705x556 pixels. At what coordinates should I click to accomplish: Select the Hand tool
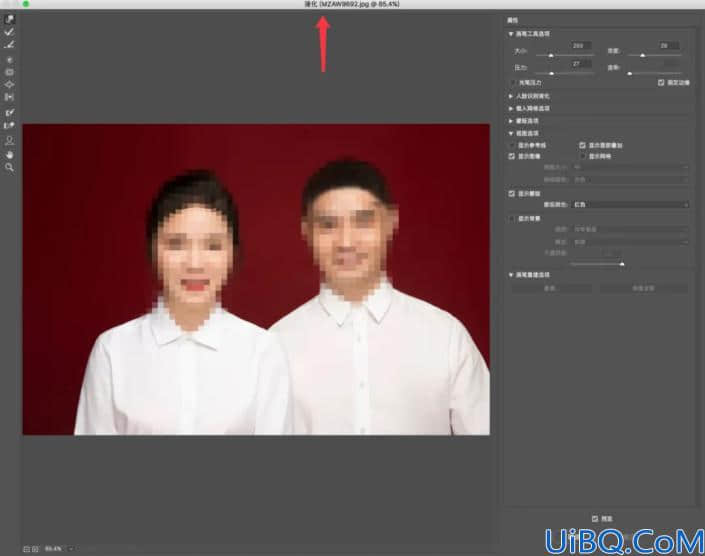[9, 155]
